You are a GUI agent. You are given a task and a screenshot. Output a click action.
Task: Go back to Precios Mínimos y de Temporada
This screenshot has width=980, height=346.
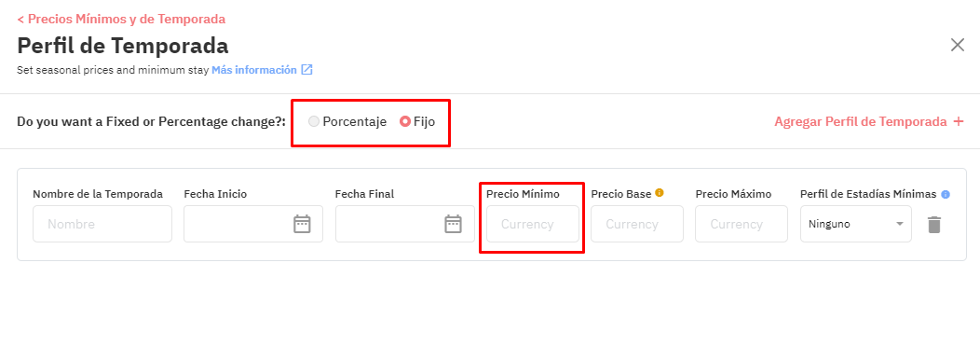[x=121, y=20]
